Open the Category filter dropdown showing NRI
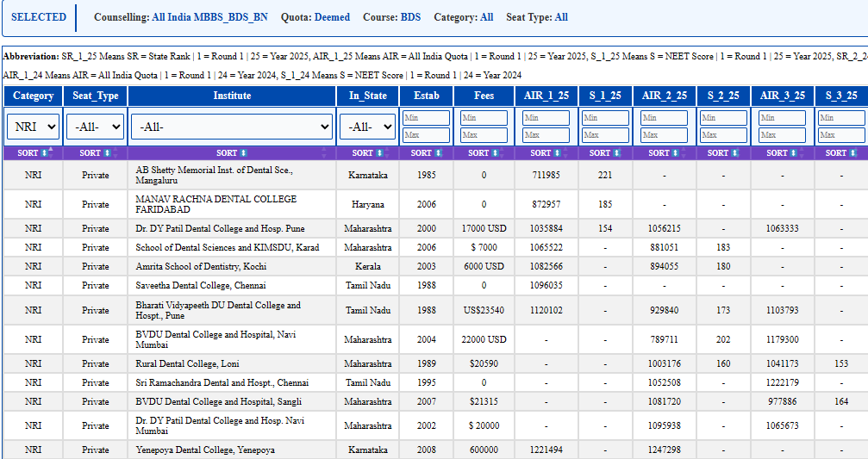The width and height of the screenshot is (868, 459). [34, 127]
